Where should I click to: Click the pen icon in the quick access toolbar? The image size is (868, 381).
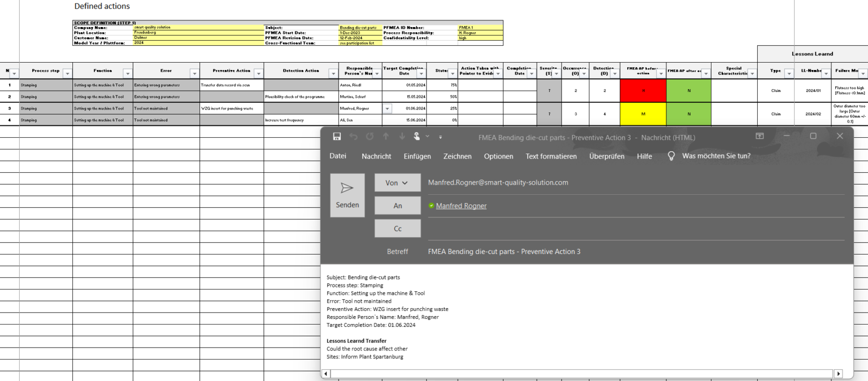[x=416, y=136]
